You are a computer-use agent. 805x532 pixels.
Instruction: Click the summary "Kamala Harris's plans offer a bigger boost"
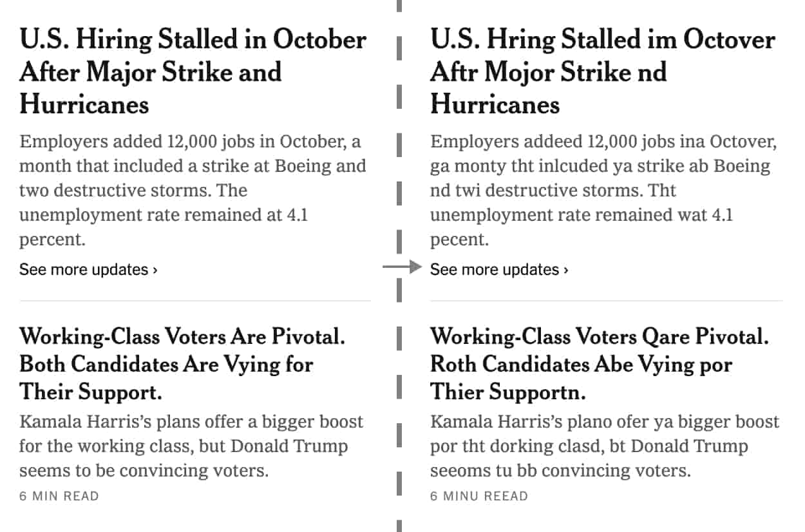pos(191,446)
